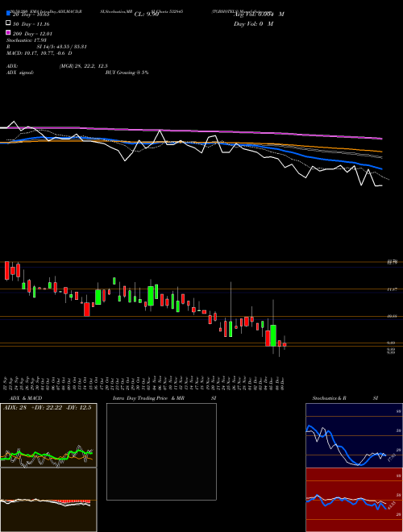Click the 'ADX: 28 +DY: 22.22 -DY: 12.5' header
This screenshot has width=403, height=532.
[48, 408]
